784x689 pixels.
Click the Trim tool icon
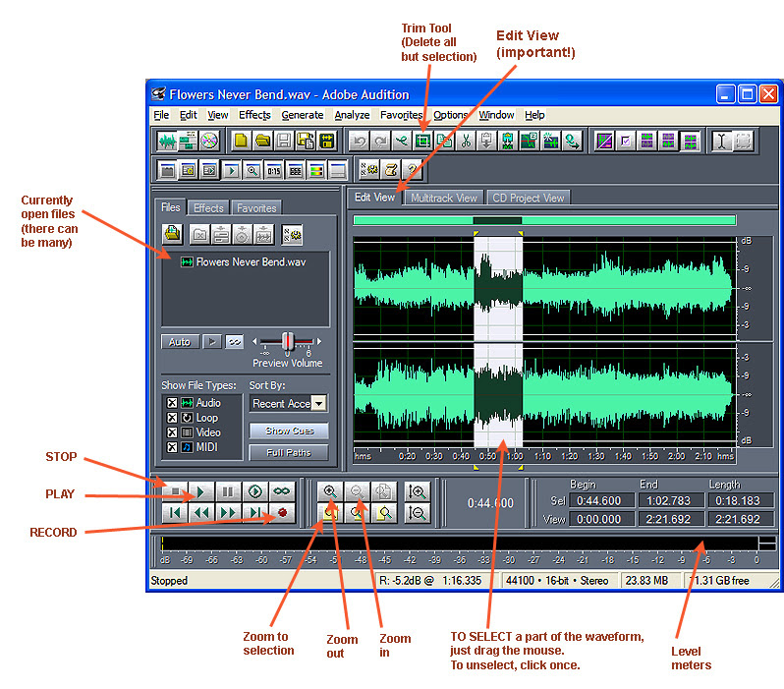[423, 142]
